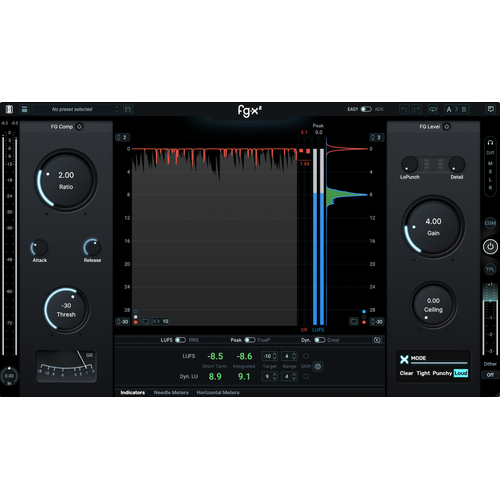Image resolution: width=500 pixels, height=500 pixels.
Task: Click the Gain knob showing 4.00
Action: [433, 227]
